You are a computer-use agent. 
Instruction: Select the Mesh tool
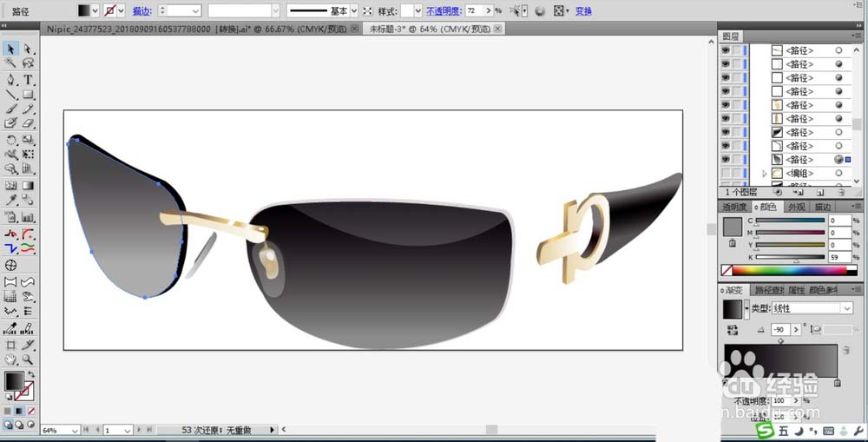point(10,185)
